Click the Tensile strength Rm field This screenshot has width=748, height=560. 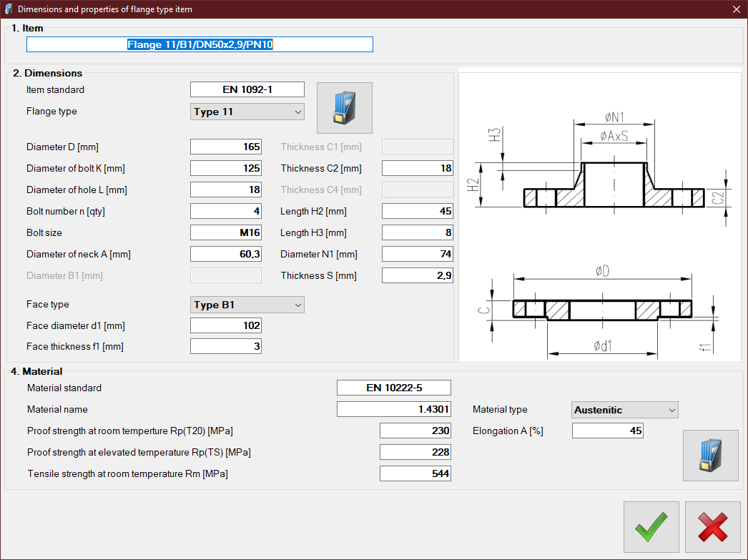click(x=415, y=473)
